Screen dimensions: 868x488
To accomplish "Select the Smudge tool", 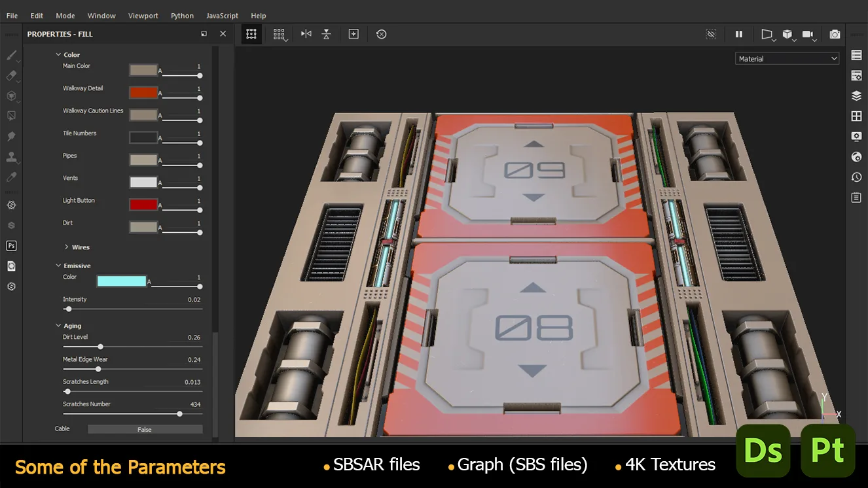I will pos(11,136).
